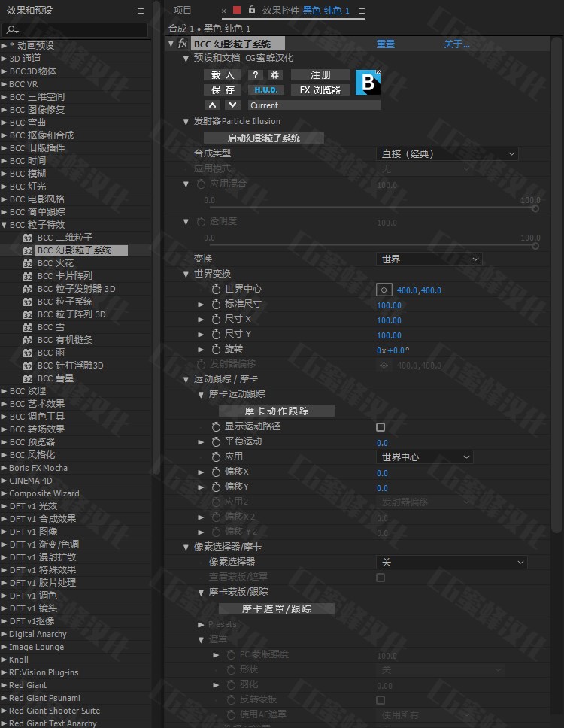Collapse the 世界变换 section
The height and width of the screenshot is (728, 564).
[x=186, y=275]
